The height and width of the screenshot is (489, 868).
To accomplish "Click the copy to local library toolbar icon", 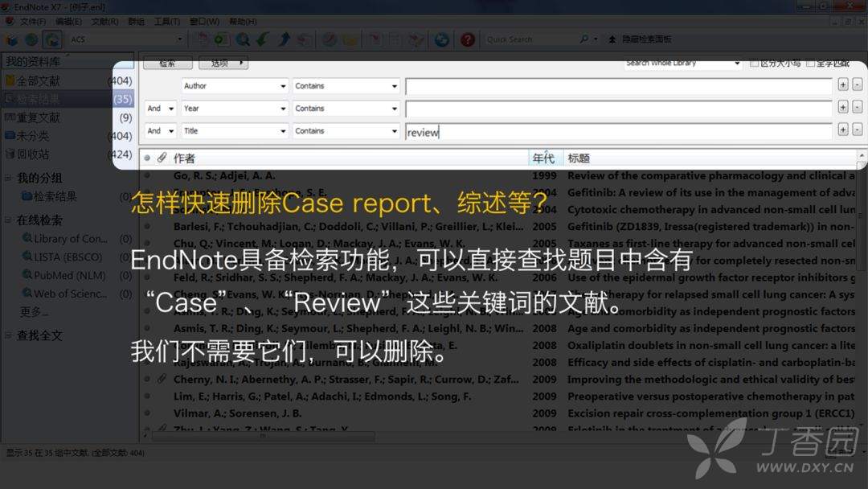I will (x=203, y=39).
